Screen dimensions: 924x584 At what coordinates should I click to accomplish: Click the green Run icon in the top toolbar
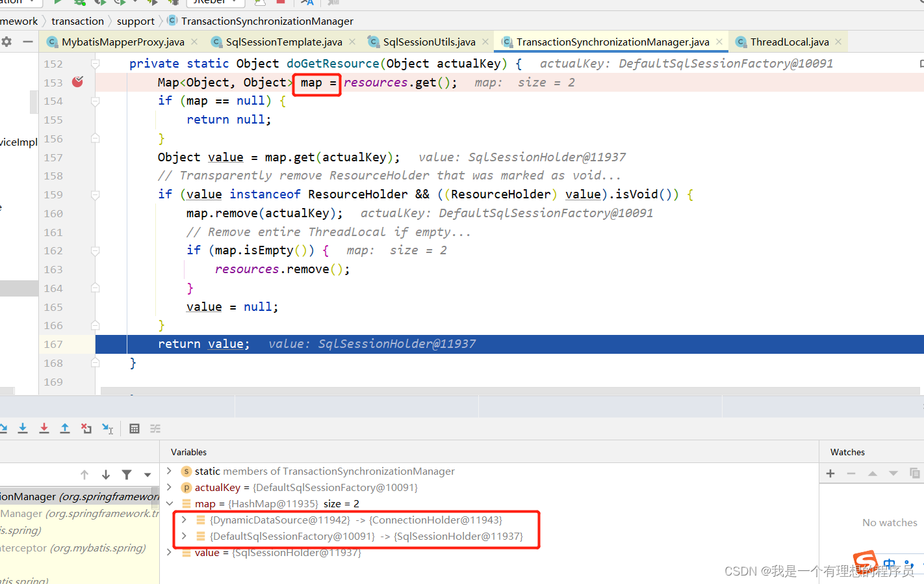[58, 2]
